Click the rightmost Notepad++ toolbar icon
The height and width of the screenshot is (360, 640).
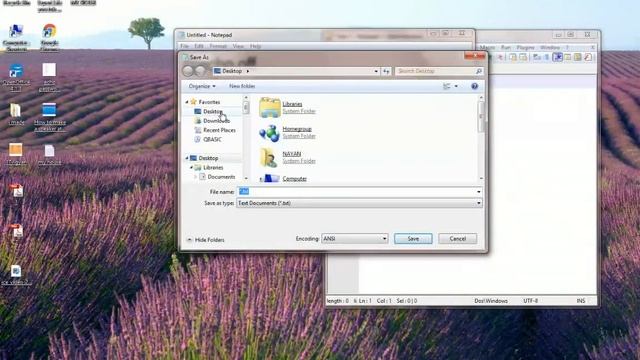588,57
